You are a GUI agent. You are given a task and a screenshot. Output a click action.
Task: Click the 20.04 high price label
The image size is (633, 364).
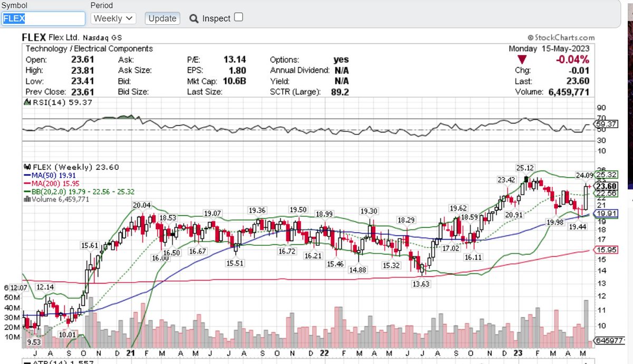click(142, 206)
